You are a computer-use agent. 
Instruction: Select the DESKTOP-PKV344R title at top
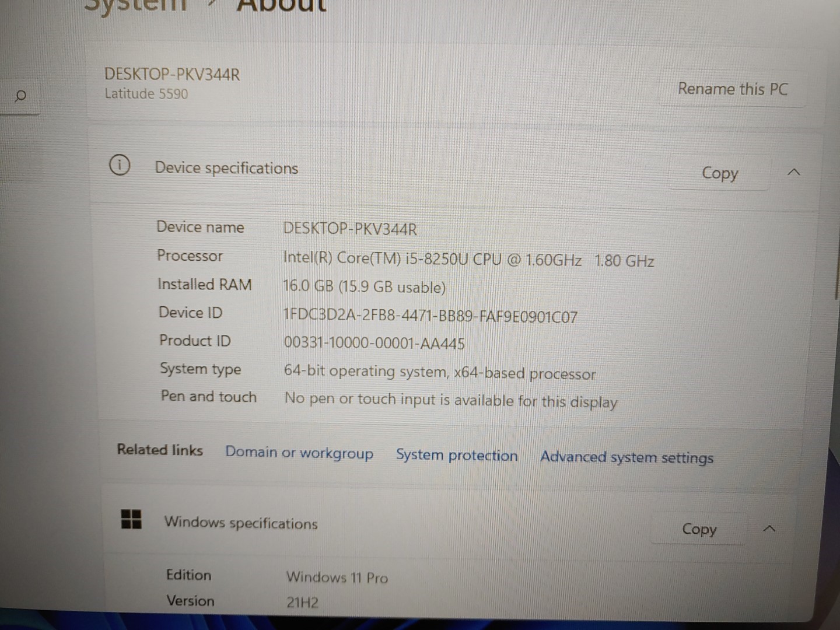click(x=172, y=74)
